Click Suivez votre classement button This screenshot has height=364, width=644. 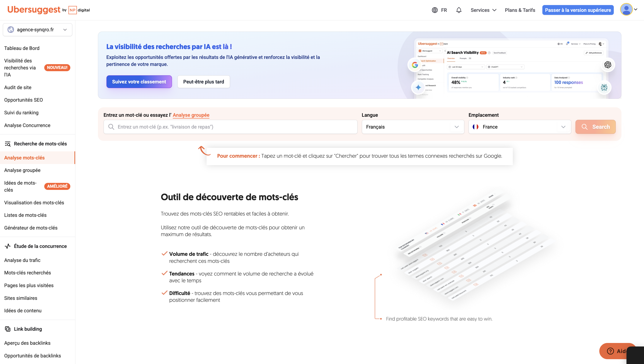tap(139, 82)
